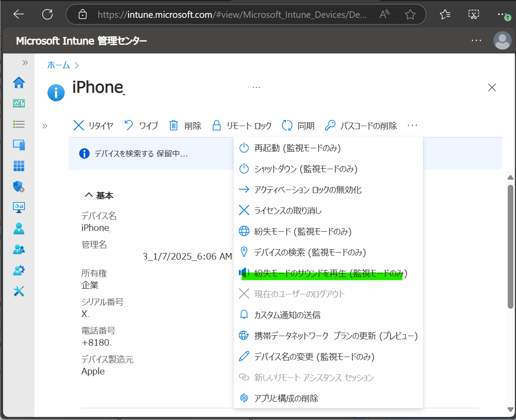Image resolution: width=516 pixels, height=420 pixels.
Task: Click the info icon in the pending notification
Action: (84, 153)
